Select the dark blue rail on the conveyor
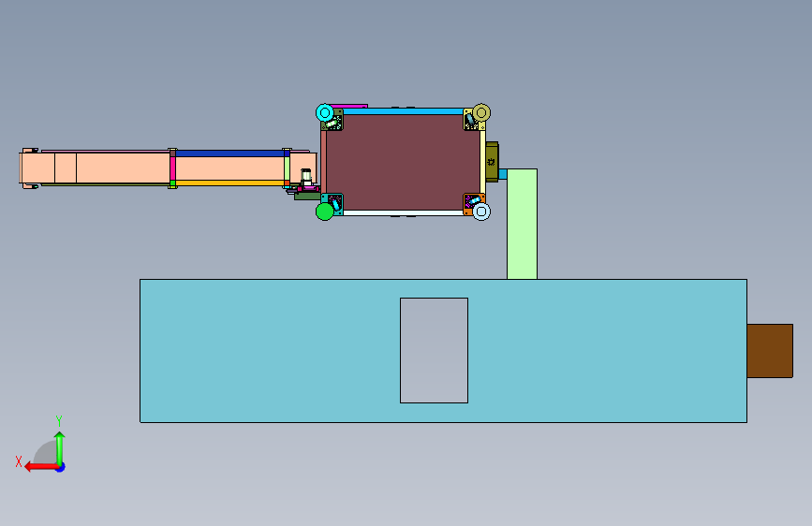 (x=230, y=153)
